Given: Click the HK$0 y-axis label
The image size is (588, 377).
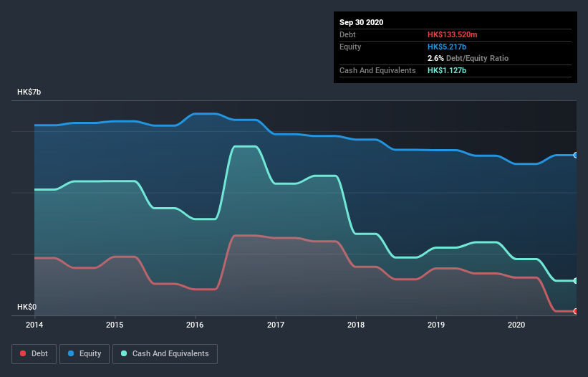Looking at the screenshot, I should pyautogui.click(x=27, y=307).
